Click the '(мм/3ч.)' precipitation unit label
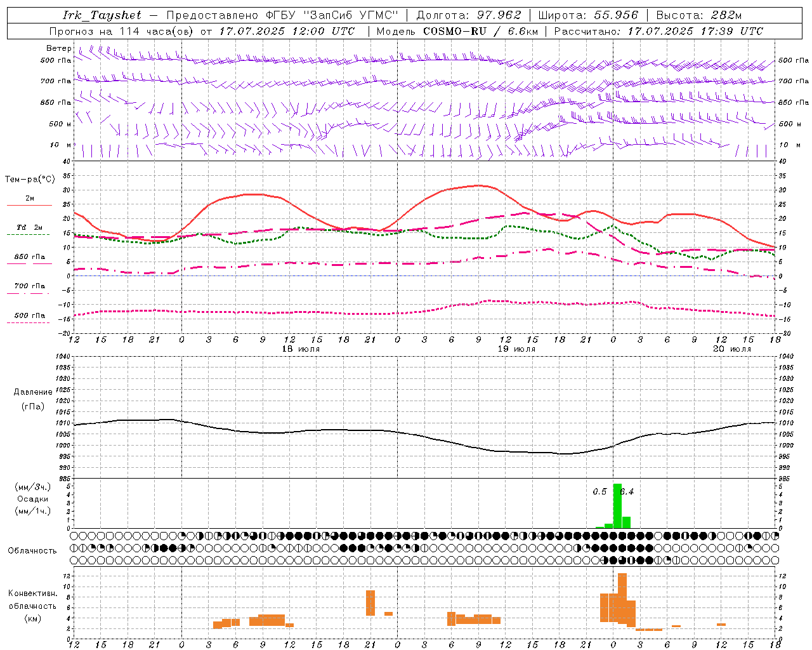The image size is (812, 650). pos(33,487)
